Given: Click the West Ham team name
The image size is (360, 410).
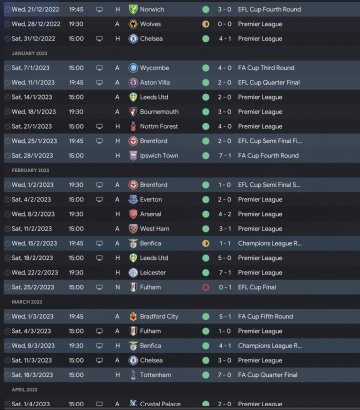Looking at the screenshot, I should [155, 229].
